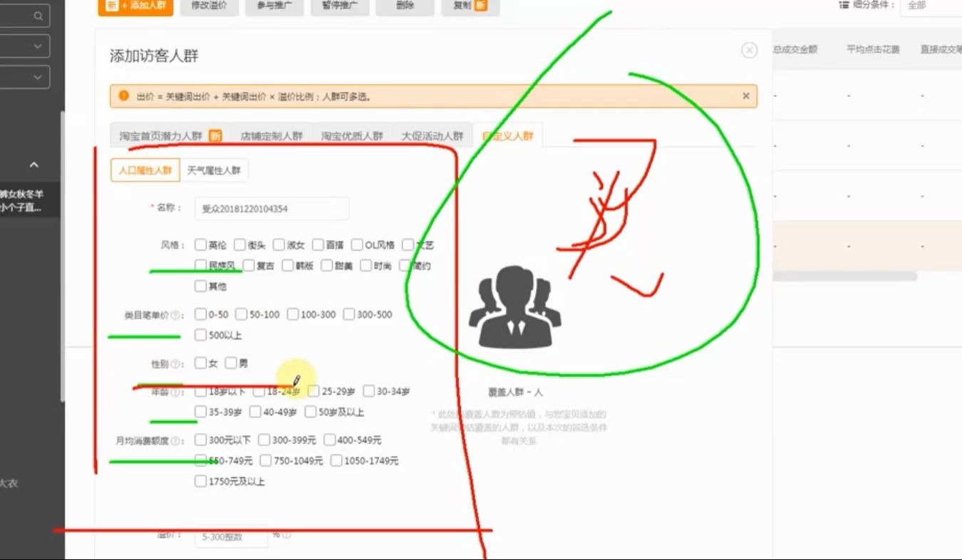The width and height of the screenshot is (962, 560).
Task: Open the first sidebar dropdown below search
Action: [24, 46]
